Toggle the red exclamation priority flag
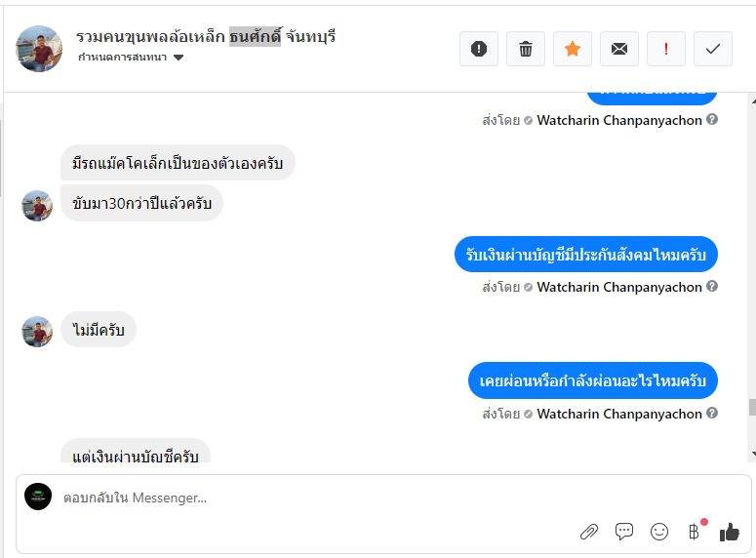Image resolution: width=756 pixels, height=558 pixels. [666, 49]
